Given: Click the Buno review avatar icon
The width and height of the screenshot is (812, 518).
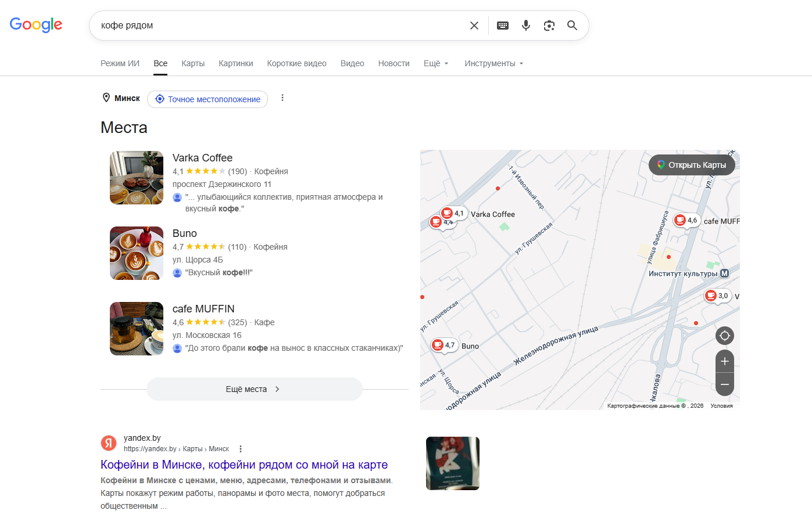Looking at the screenshot, I should pyautogui.click(x=177, y=273).
